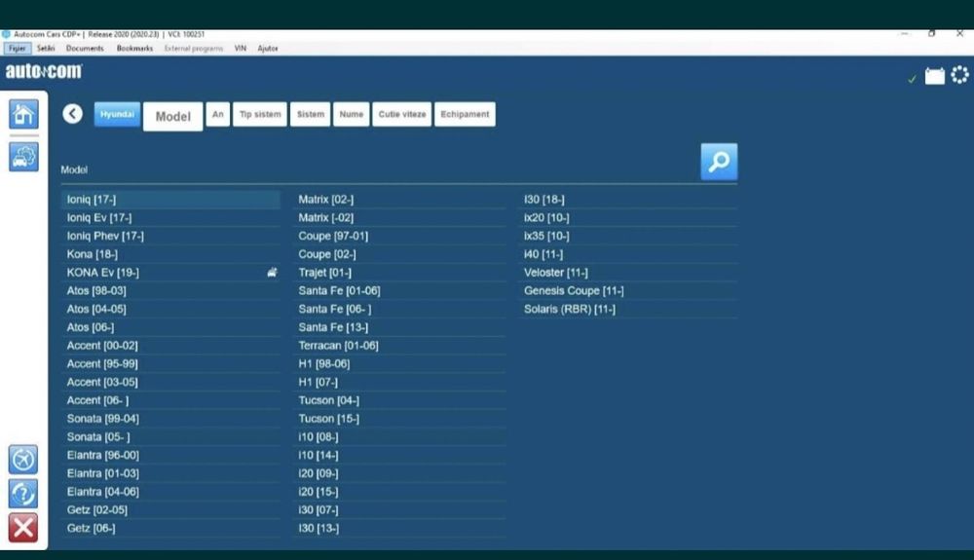Select model H1 [98-06]
The image size is (974, 560).
coord(399,364)
